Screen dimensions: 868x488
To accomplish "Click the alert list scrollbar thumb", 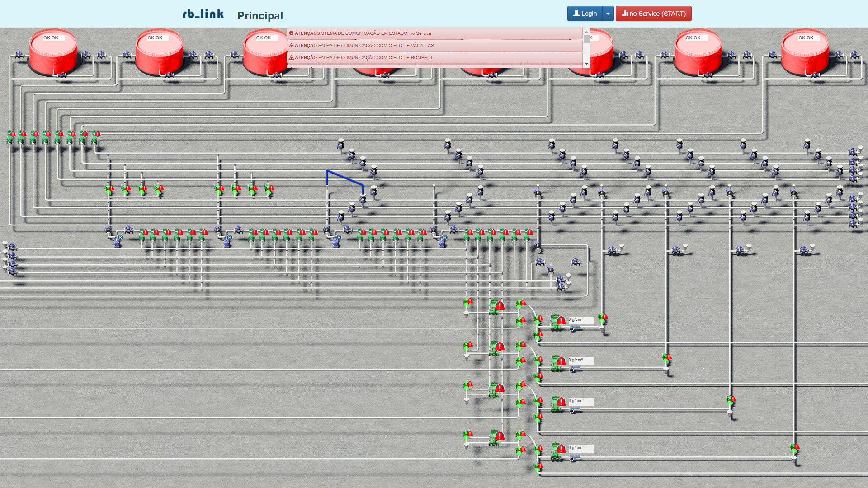I will (586, 39).
